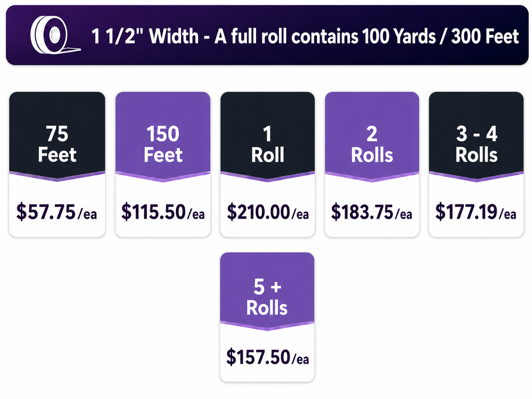Choose the 2 Rolls option header
Viewport: 532px width, 399px height.
point(372,137)
